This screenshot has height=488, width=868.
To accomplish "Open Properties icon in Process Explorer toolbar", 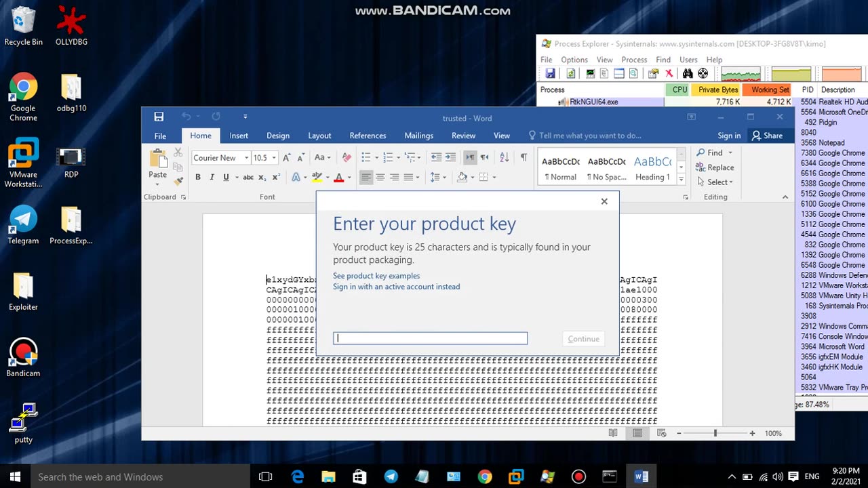I will [654, 73].
